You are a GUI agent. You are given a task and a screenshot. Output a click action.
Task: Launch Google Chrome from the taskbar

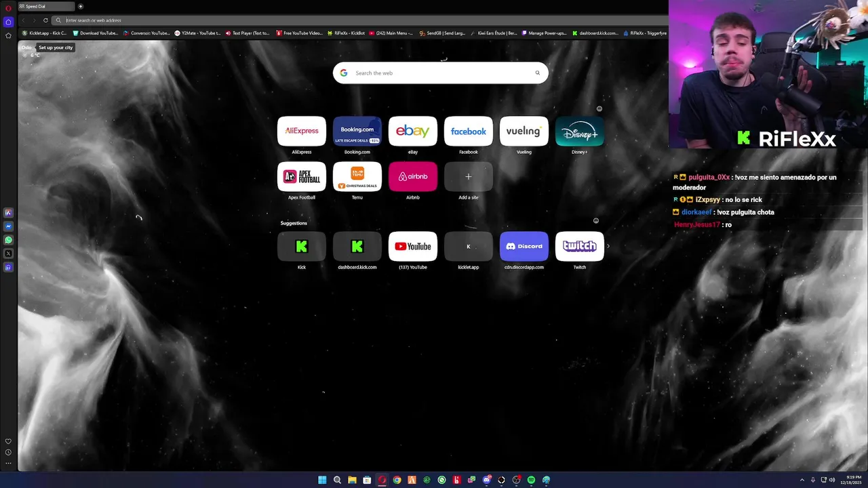(397, 480)
